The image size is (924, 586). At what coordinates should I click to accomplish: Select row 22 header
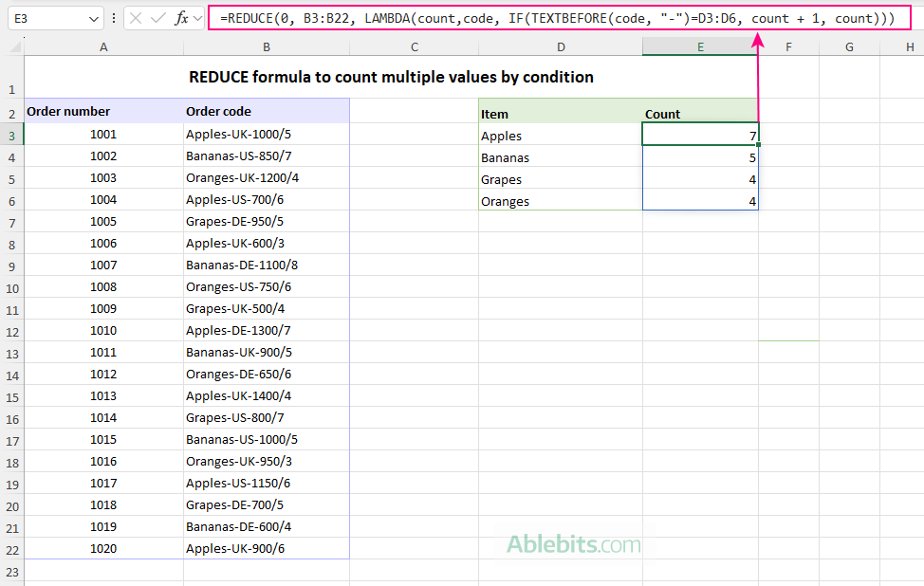coord(11,549)
